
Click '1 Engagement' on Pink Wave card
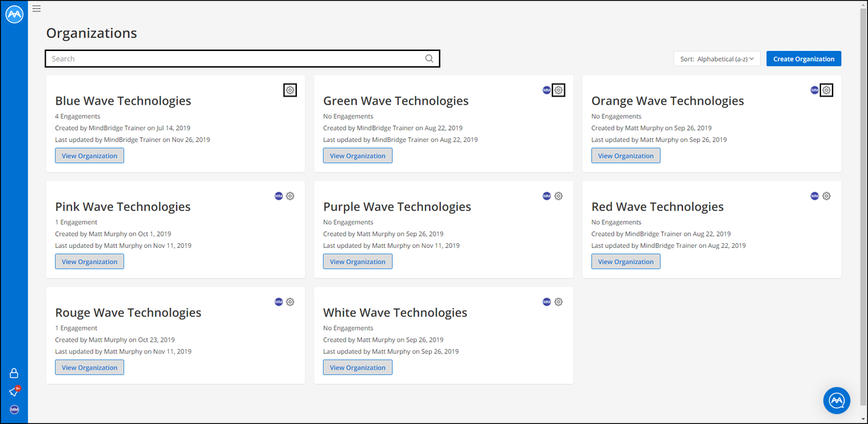[76, 222]
